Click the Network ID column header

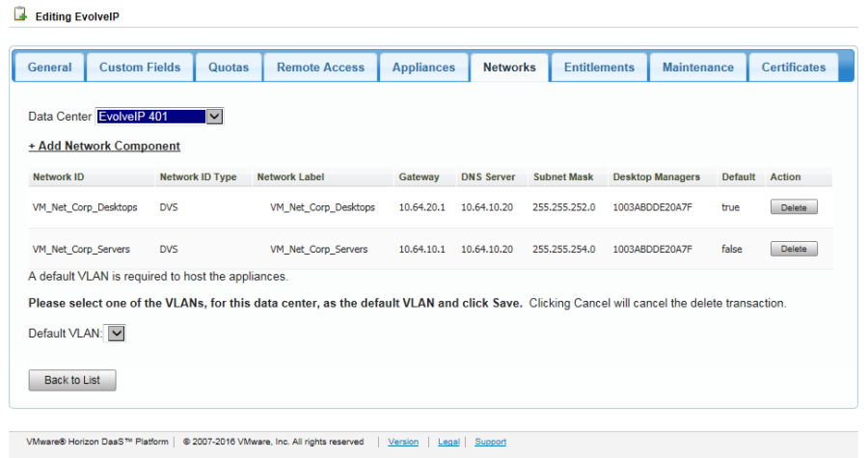pyautogui.click(x=58, y=177)
